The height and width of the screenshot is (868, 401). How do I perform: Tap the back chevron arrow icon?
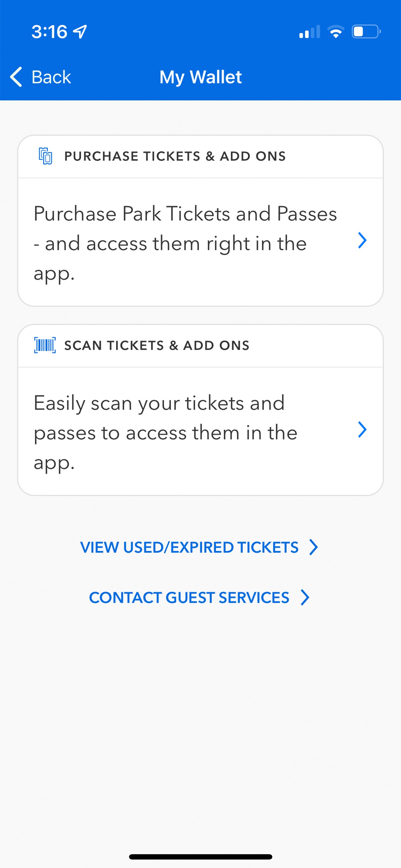pyautogui.click(x=16, y=77)
